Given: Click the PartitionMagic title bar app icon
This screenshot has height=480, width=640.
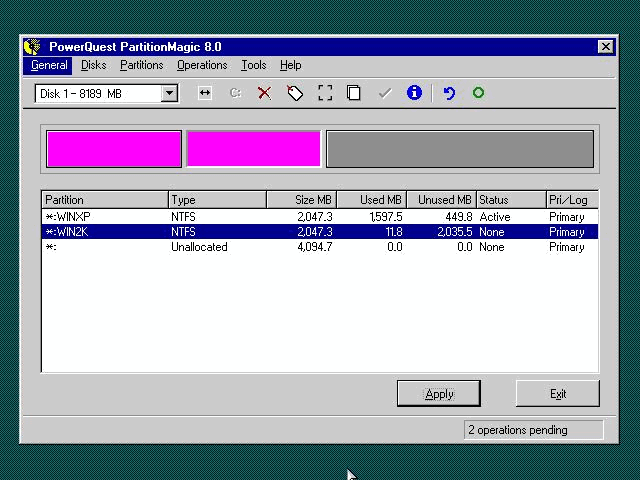Looking at the screenshot, I should click(x=33, y=47).
